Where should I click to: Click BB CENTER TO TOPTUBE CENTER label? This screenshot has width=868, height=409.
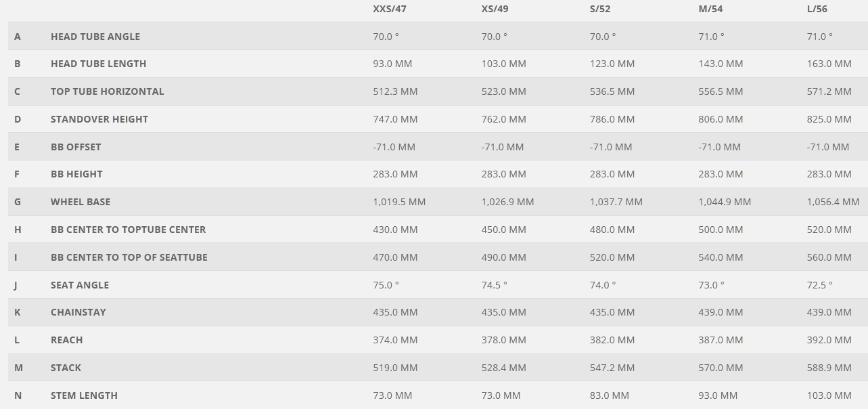click(128, 230)
